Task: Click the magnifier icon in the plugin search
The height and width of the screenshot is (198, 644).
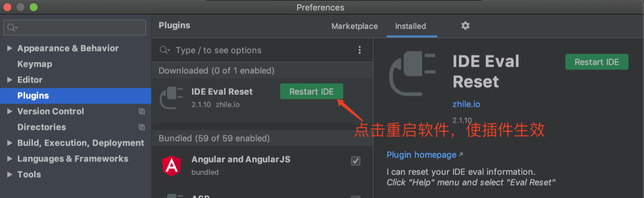Action: (164, 50)
